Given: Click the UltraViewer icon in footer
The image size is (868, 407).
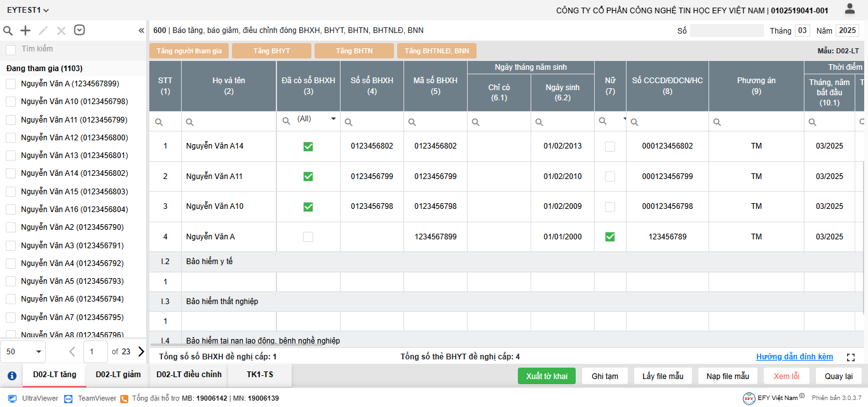Looking at the screenshot, I should pos(12,398).
